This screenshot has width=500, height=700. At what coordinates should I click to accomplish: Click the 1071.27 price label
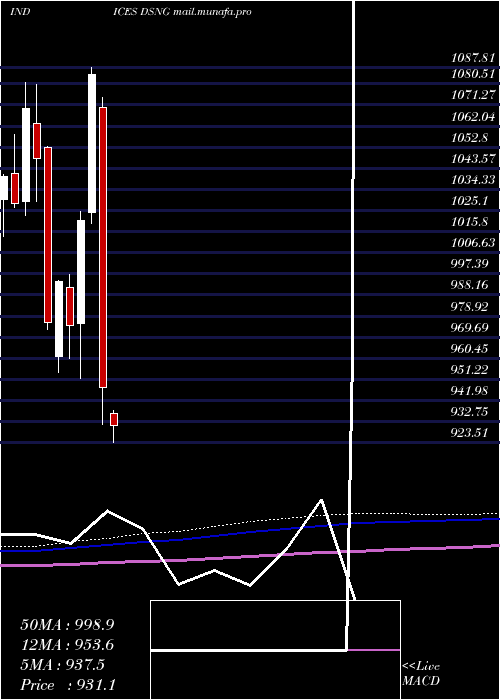click(473, 95)
